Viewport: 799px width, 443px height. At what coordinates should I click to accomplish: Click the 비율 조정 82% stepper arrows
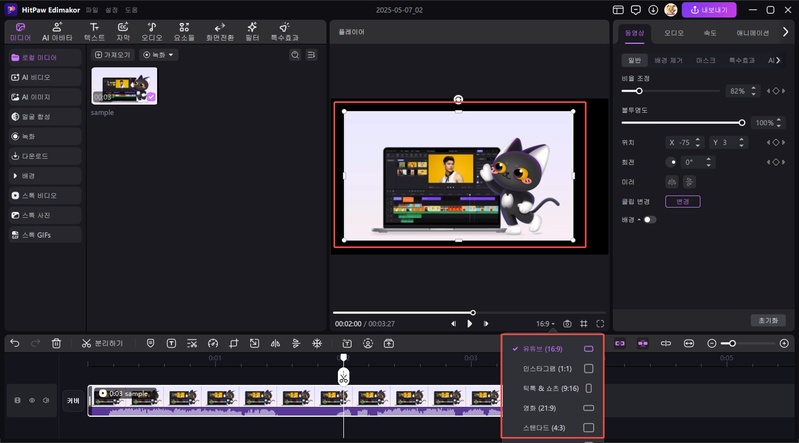click(x=754, y=91)
